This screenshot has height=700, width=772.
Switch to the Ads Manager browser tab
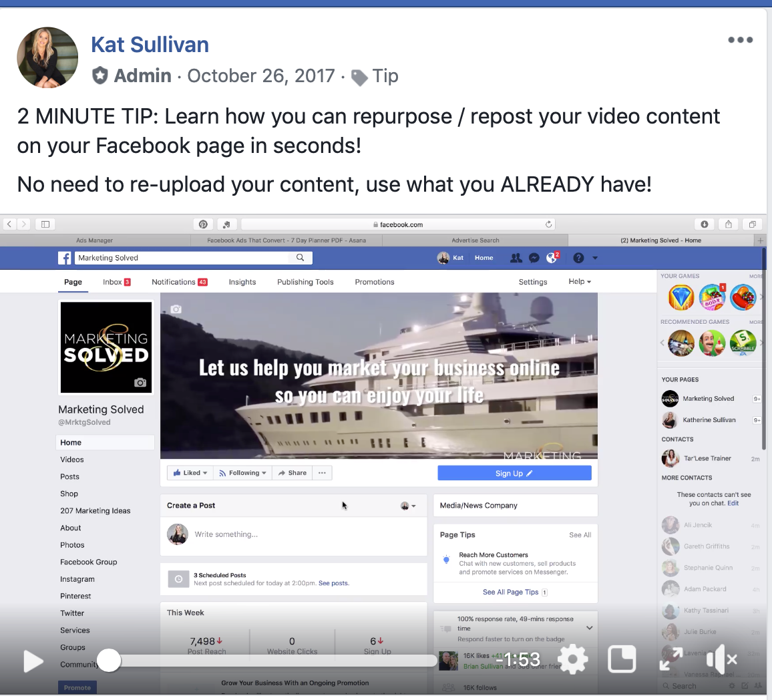pyautogui.click(x=95, y=240)
